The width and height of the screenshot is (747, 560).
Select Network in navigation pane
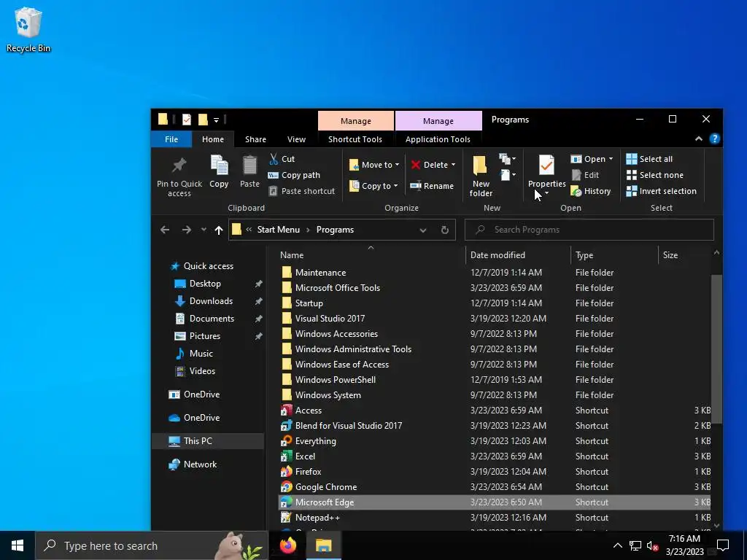coord(200,464)
